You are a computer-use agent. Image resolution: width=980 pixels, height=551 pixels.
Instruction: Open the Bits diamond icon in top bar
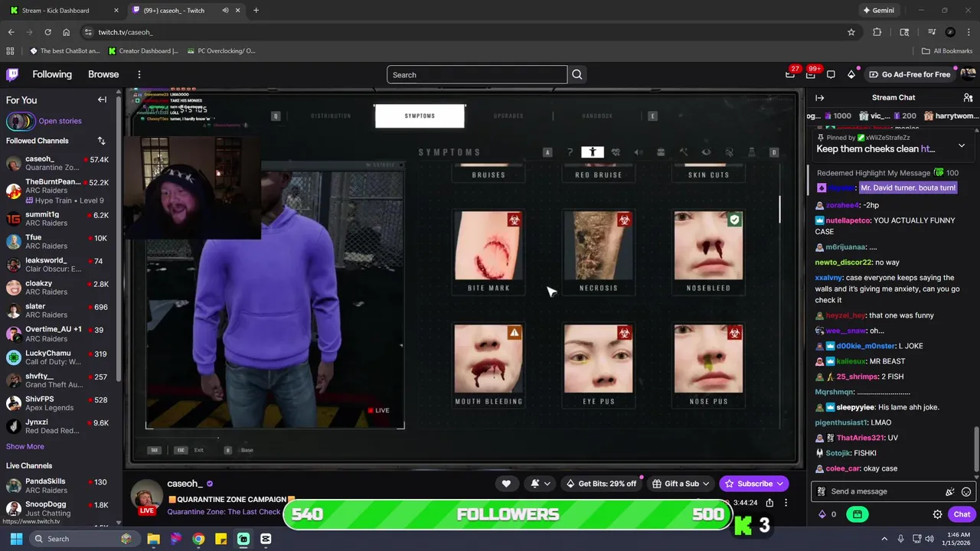851,74
